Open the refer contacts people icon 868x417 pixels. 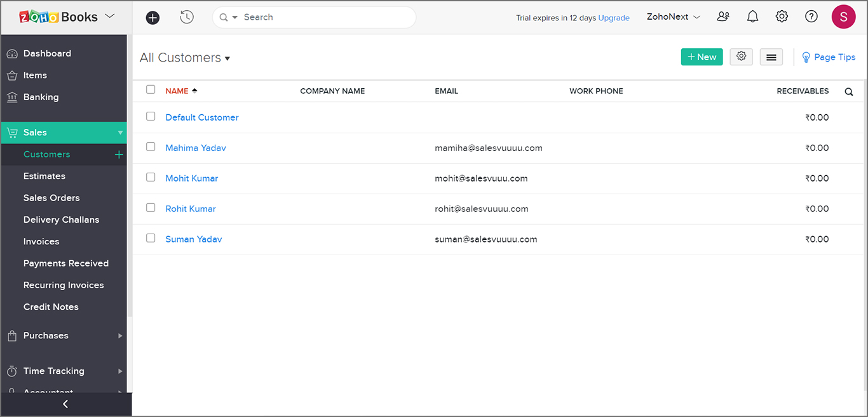point(723,17)
